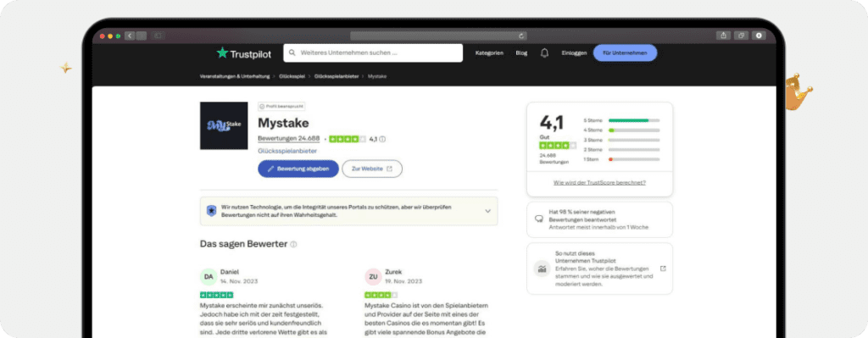868x338 pixels.
Task: Click the external link icon in Trustpilot usage card
Action: pos(663,269)
